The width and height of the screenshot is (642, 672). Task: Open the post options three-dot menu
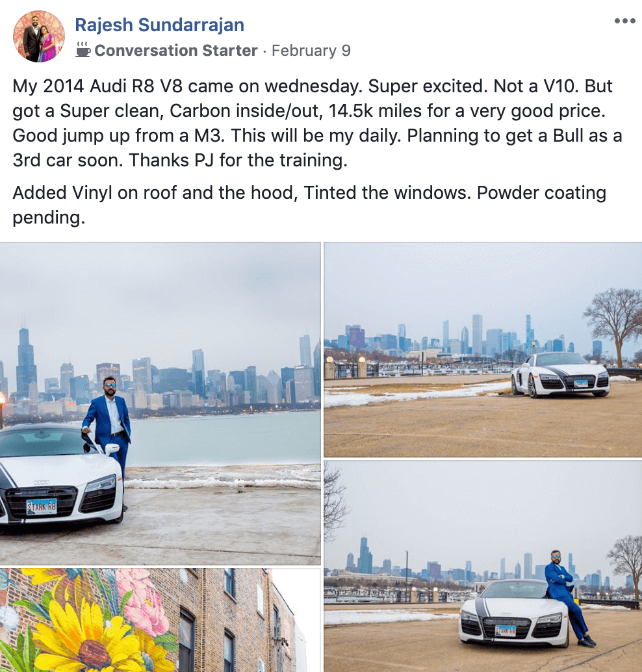click(x=624, y=21)
